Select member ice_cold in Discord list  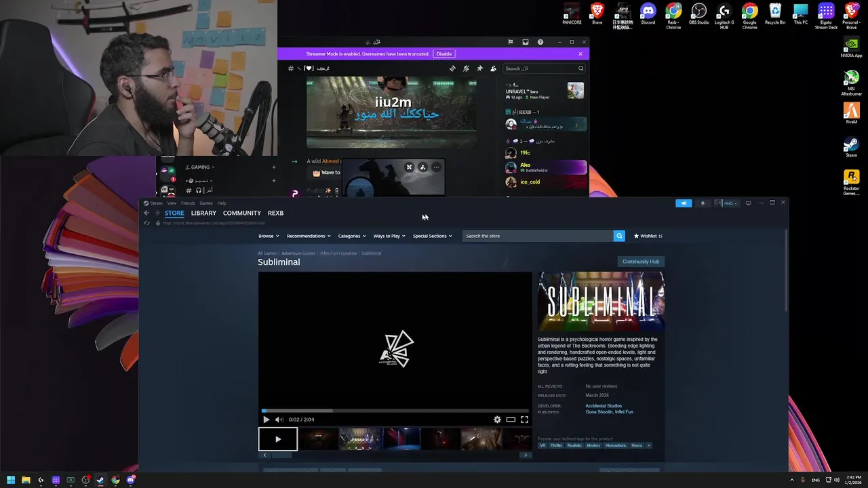coord(545,182)
